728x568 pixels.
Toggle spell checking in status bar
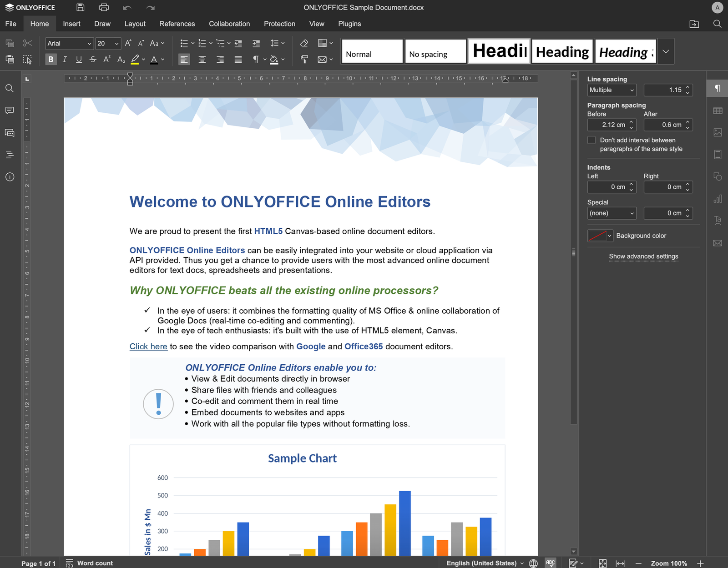click(551, 563)
